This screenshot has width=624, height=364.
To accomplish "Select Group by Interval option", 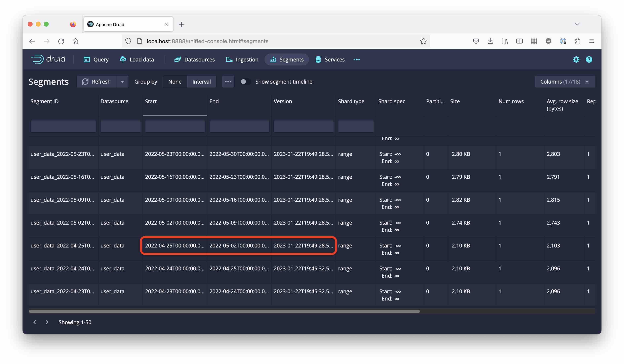I will click(201, 82).
